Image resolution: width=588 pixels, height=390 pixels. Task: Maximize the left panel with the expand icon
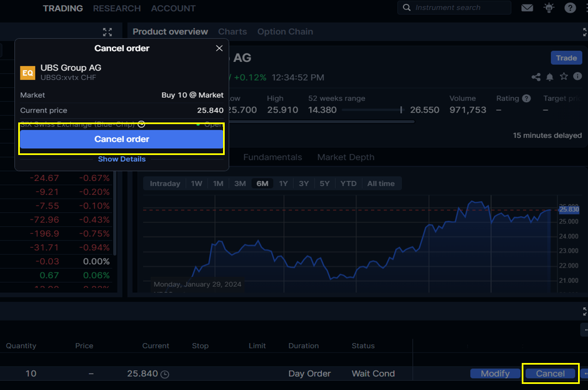coord(107,32)
